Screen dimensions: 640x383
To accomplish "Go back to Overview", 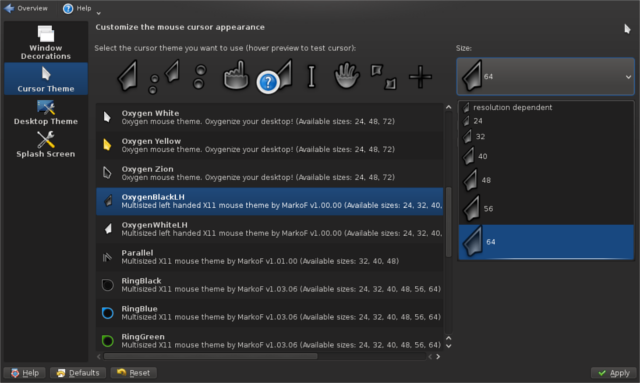I will tap(26, 8).
